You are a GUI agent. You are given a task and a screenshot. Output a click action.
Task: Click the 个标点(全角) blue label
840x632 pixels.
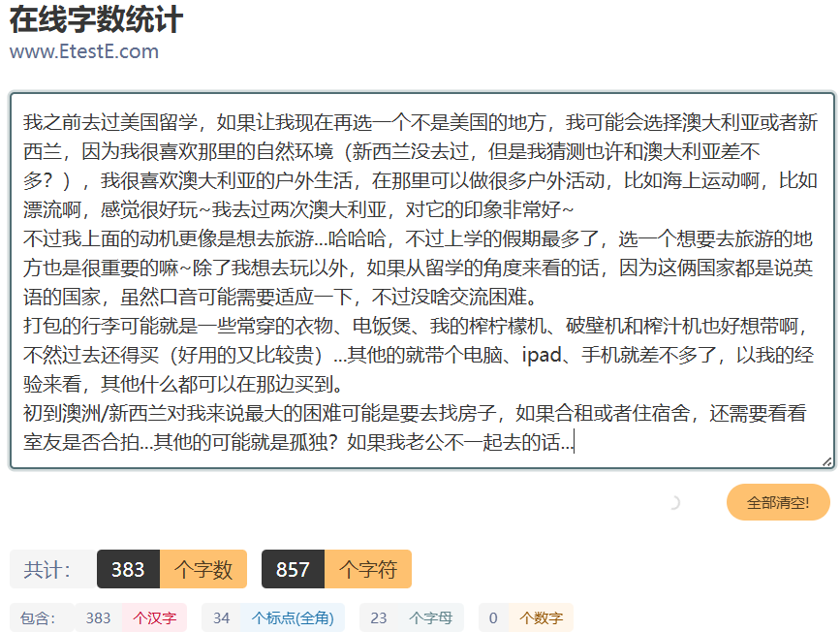point(293,617)
